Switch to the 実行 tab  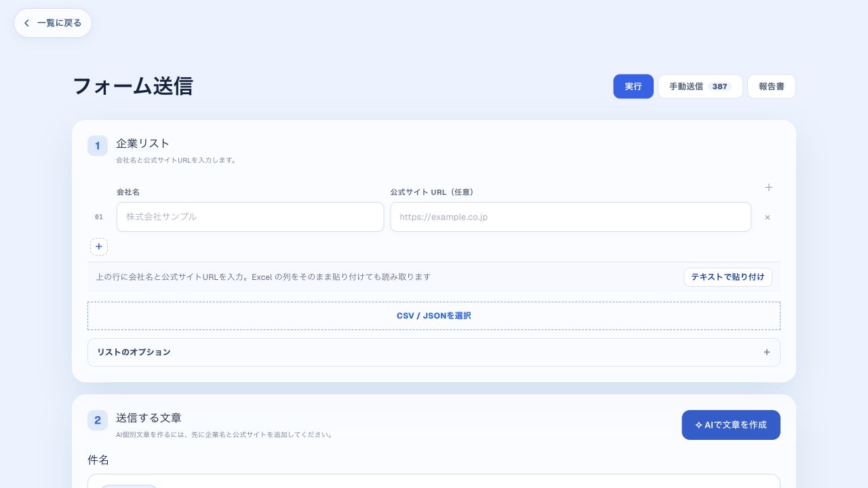(633, 87)
